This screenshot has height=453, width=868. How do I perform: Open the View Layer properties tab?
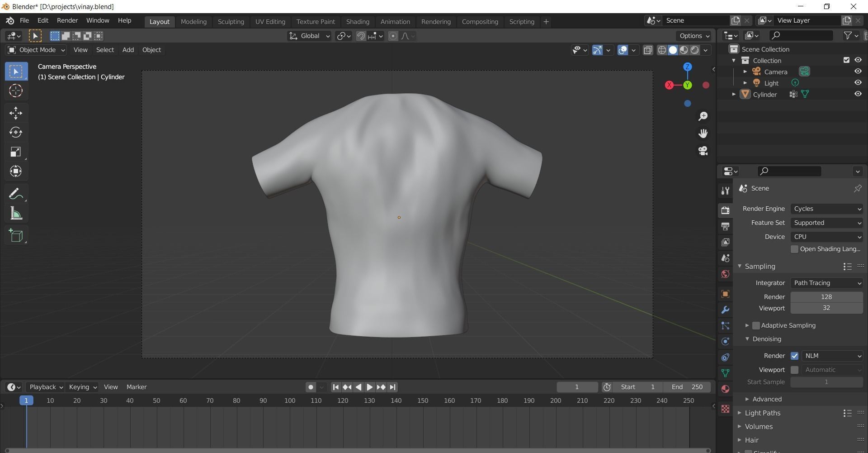(725, 242)
